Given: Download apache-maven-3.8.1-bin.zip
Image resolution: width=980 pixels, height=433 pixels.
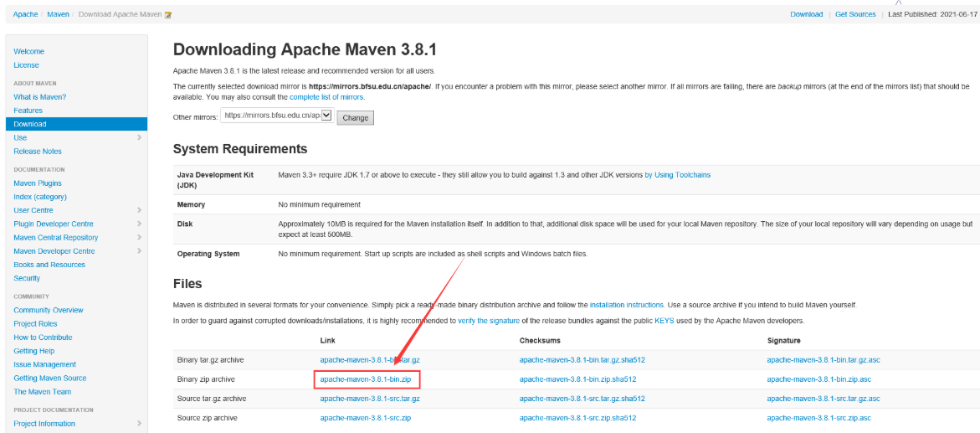Looking at the screenshot, I should (x=367, y=379).
